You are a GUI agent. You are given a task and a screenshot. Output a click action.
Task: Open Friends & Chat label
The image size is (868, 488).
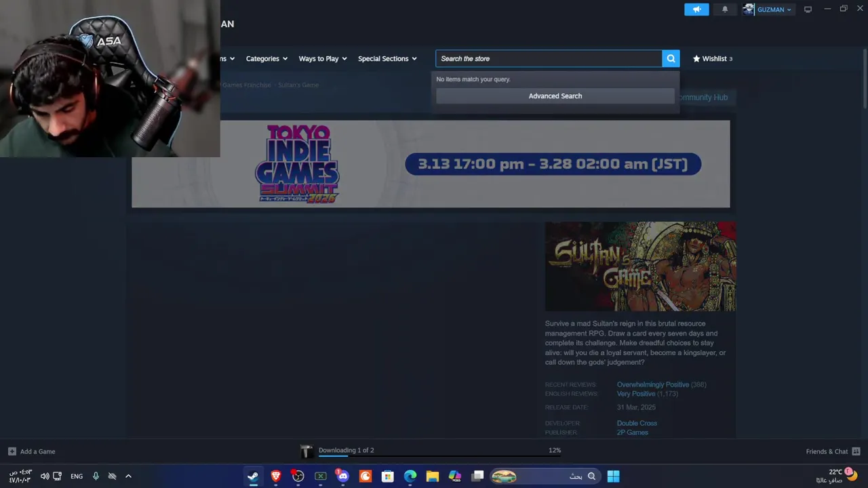pos(827,451)
